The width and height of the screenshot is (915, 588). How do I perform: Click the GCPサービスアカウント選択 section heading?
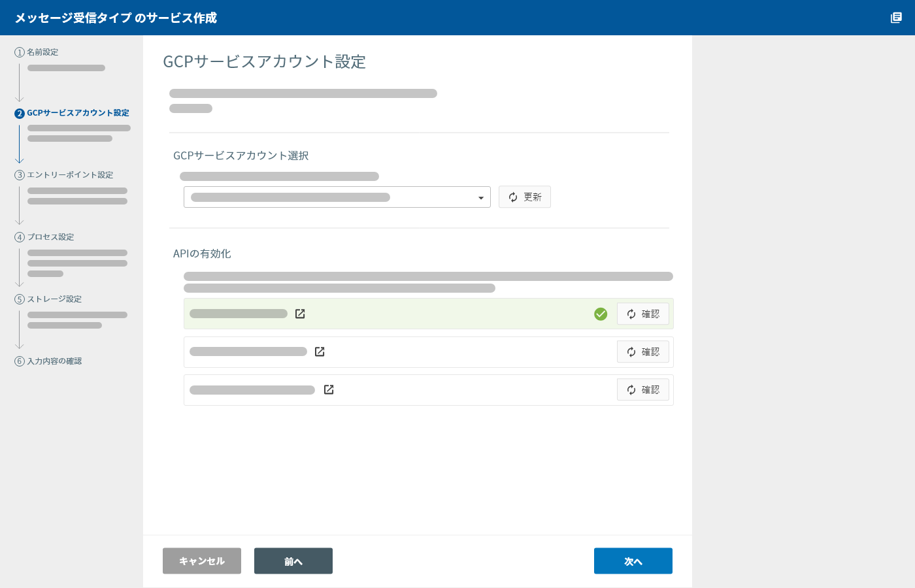tap(241, 156)
